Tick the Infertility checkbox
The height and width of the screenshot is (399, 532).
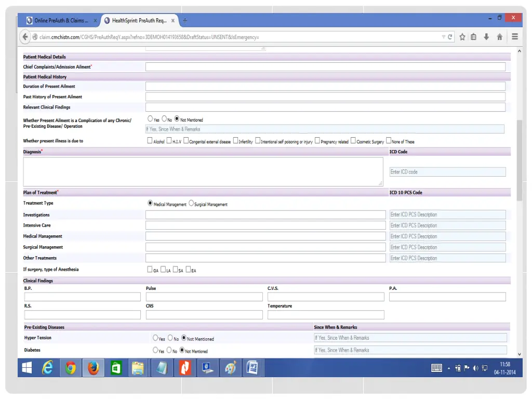(235, 140)
